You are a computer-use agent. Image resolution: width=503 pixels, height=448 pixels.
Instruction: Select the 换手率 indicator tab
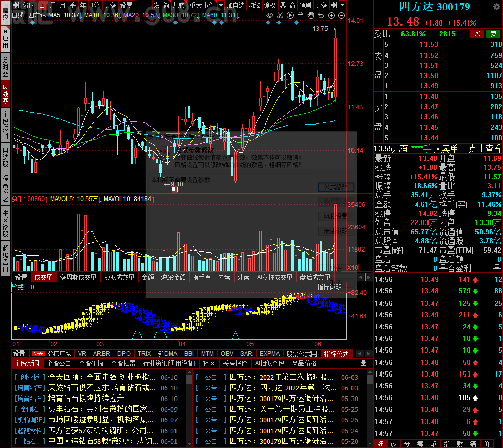(202, 277)
